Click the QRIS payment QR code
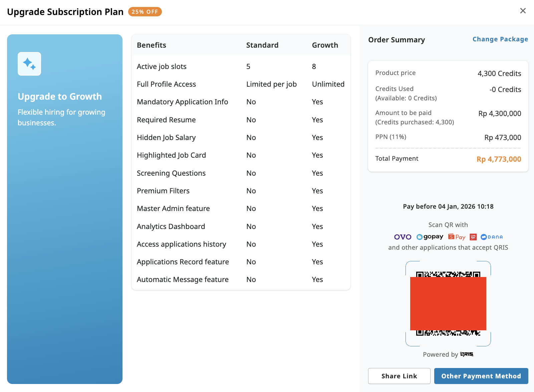 448,303
